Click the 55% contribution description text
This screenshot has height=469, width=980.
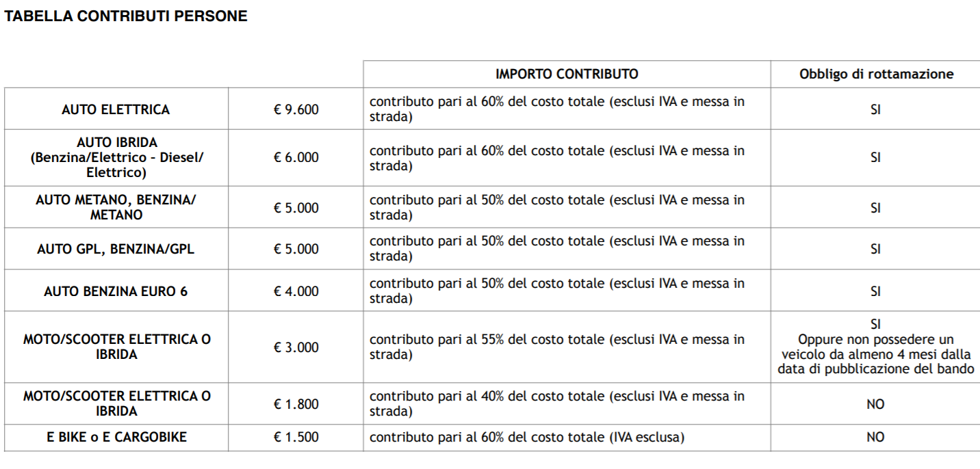(x=556, y=347)
